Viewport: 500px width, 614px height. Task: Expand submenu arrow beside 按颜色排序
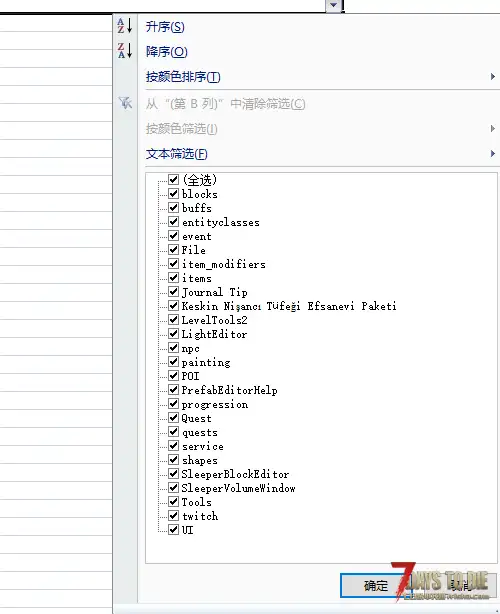493,76
